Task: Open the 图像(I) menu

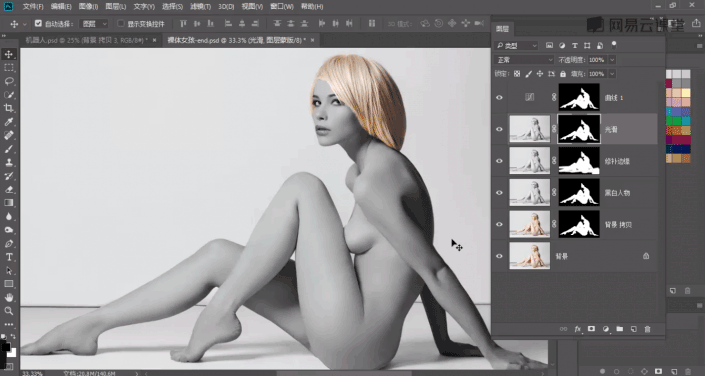Action: 88,7
